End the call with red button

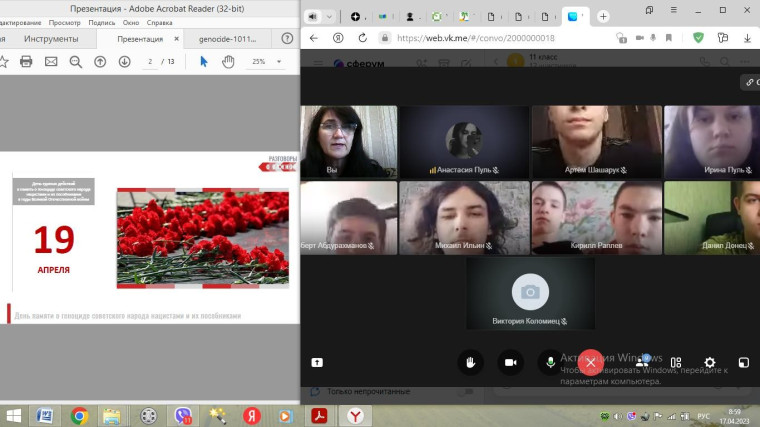(590, 363)
